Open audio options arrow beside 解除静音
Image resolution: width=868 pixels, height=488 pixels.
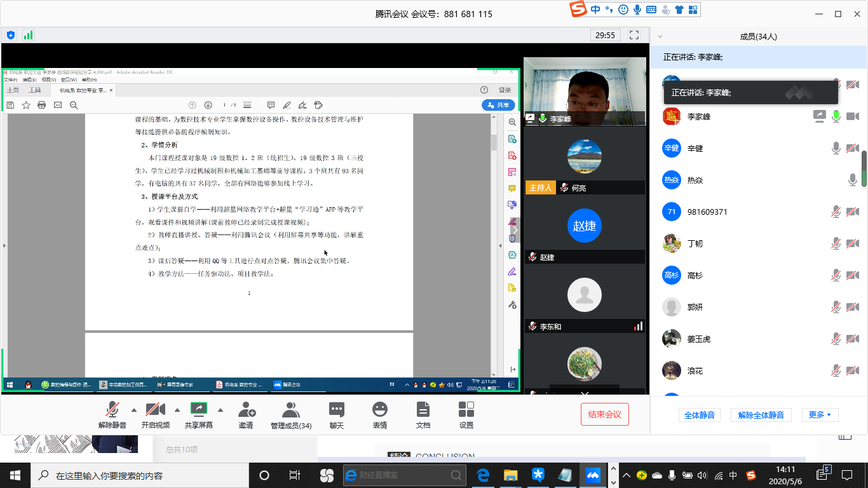(134, 409)
